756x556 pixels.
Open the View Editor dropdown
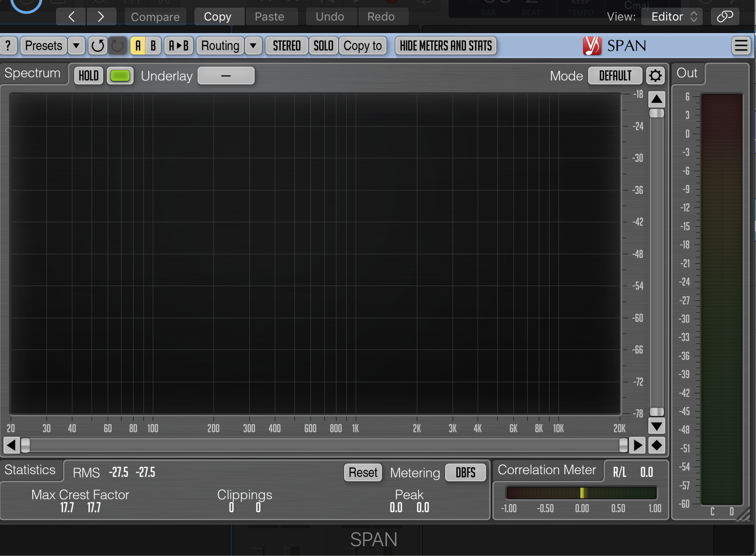click(x=672, y=17)
